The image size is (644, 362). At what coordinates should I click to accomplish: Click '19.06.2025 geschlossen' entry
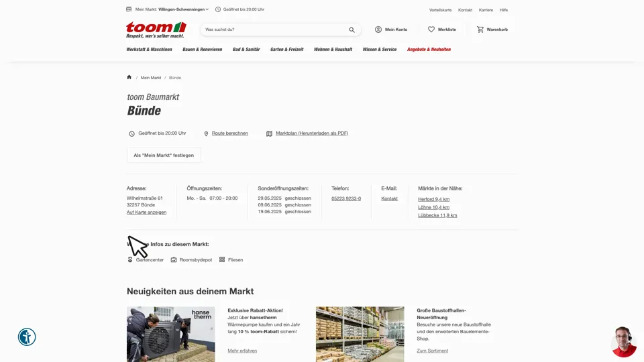click(284, 212)
